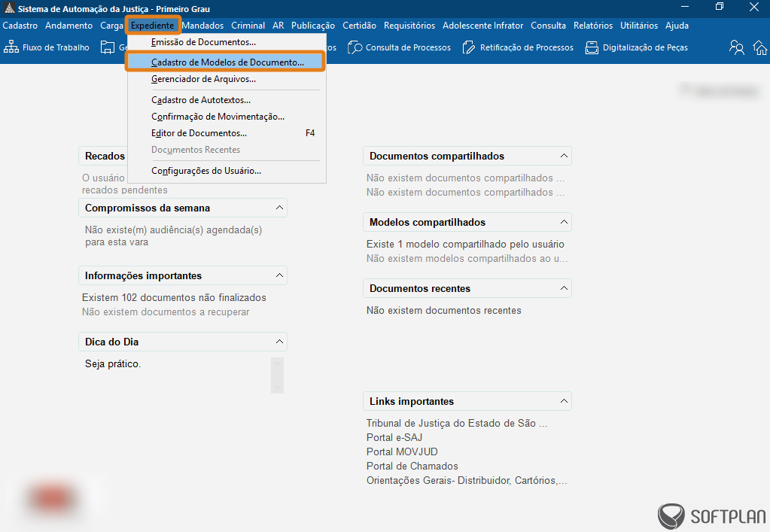This screenshot has height=532, width=770.
Task: Click 'Não existem documentos recentes' text
Action: tap(444, 310)
